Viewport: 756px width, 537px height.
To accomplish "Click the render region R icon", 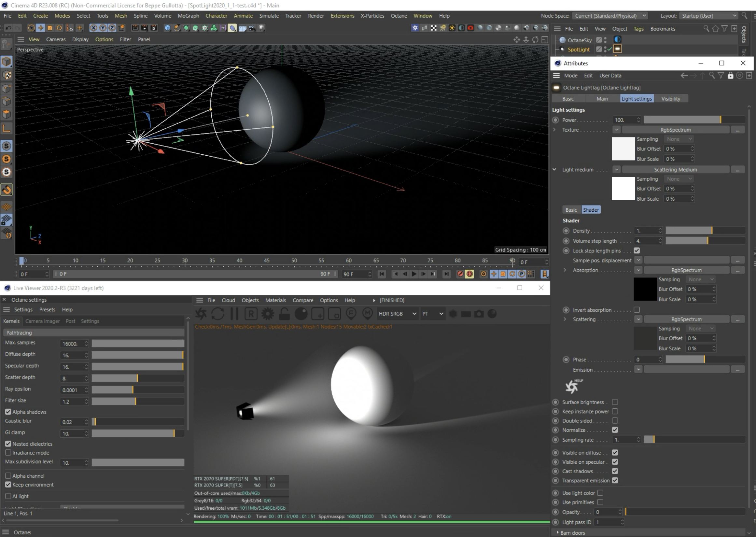I will pos(251,314).
